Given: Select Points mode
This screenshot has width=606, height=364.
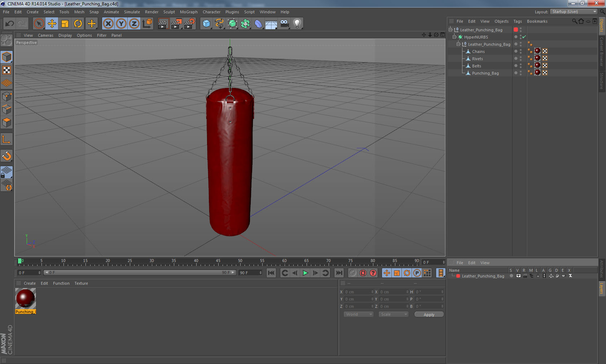Looking at the screenshot, I should (6, 97).
